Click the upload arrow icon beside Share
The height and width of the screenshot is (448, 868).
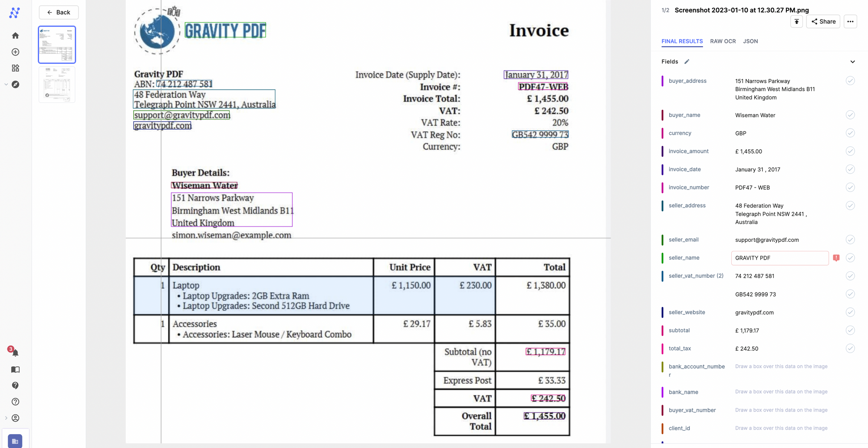(796, 22)
